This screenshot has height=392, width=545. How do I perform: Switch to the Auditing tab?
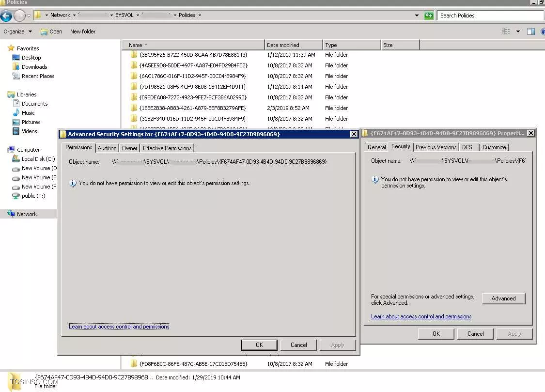107,148
